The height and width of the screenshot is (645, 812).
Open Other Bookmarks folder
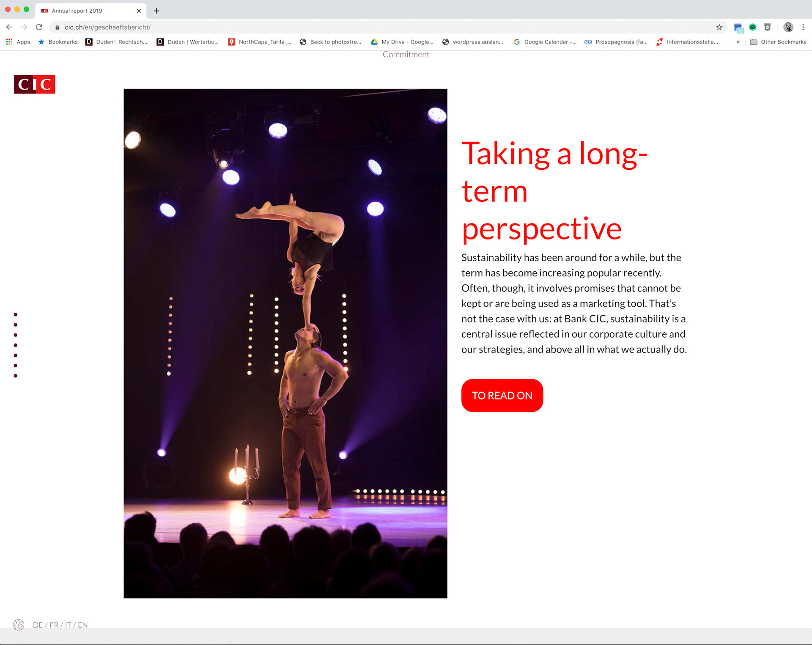pos(778,41)
